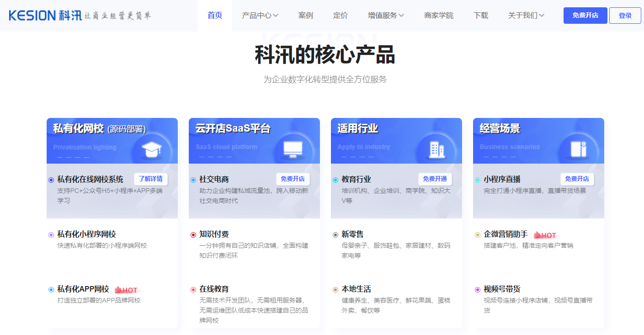Click the 经营场景 card header
Screen dimensions: 644x335
pyautogui.click(x=538, y=141)
